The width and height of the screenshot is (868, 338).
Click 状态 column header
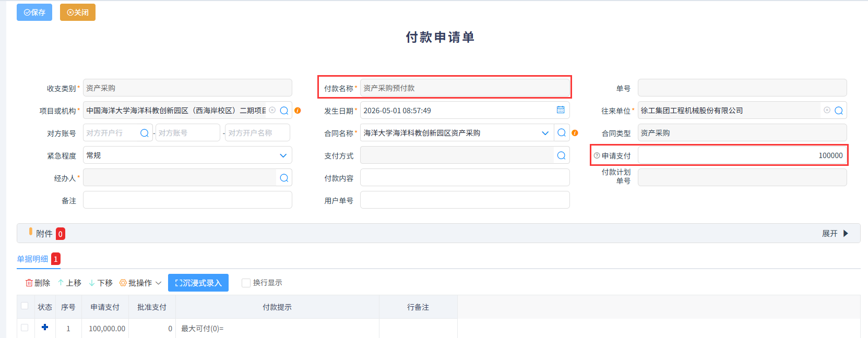tap(45, 307)
